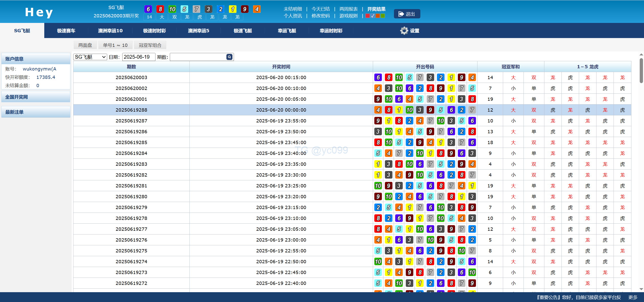Open the 两周报表 link
Screen dimensions: 644x302
[348, 9]
